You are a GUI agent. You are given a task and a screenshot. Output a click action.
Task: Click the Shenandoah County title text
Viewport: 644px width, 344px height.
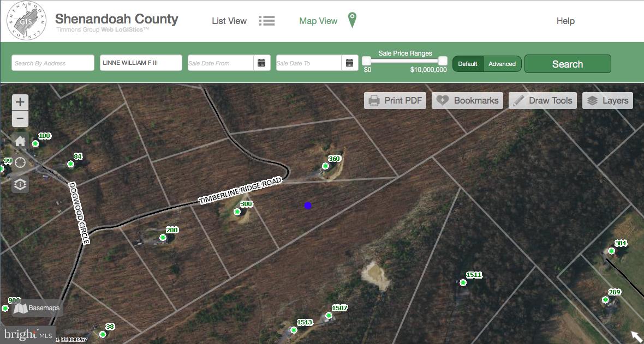(x=117, y=19)
